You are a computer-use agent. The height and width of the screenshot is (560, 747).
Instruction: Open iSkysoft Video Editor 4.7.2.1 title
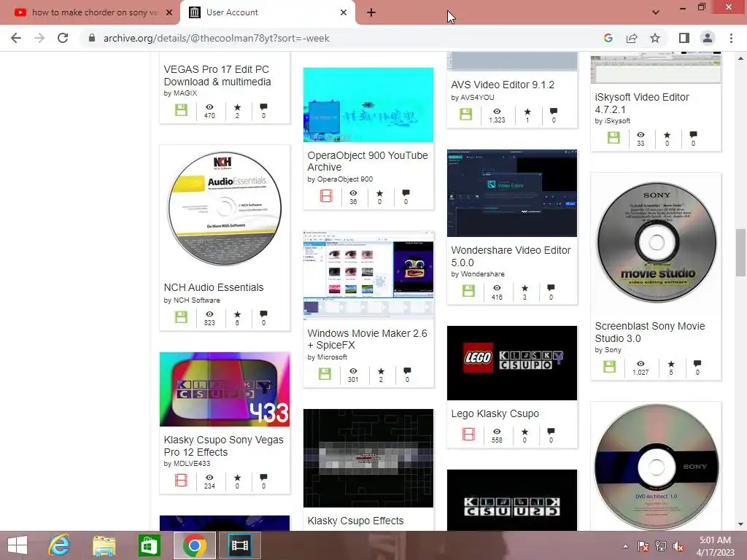click(642, 104)
